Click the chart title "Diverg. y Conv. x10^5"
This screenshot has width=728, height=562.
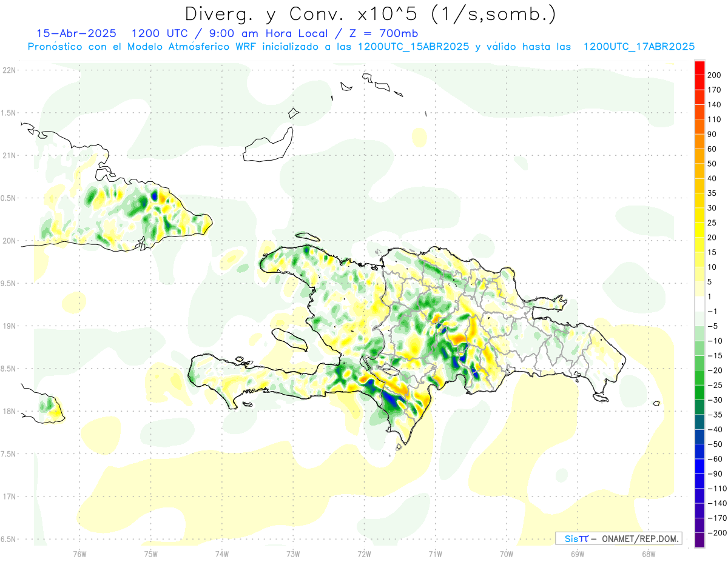pyautogui.click(x=302, y=14)
